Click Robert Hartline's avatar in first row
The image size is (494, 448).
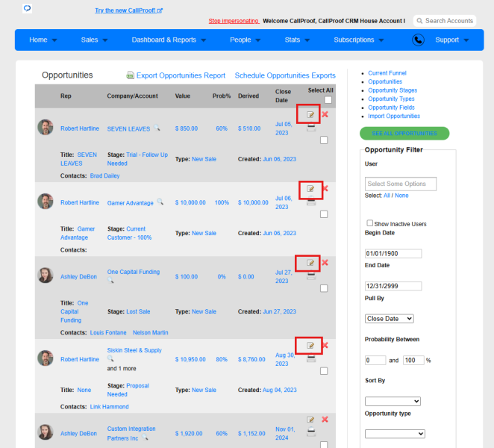46,127
